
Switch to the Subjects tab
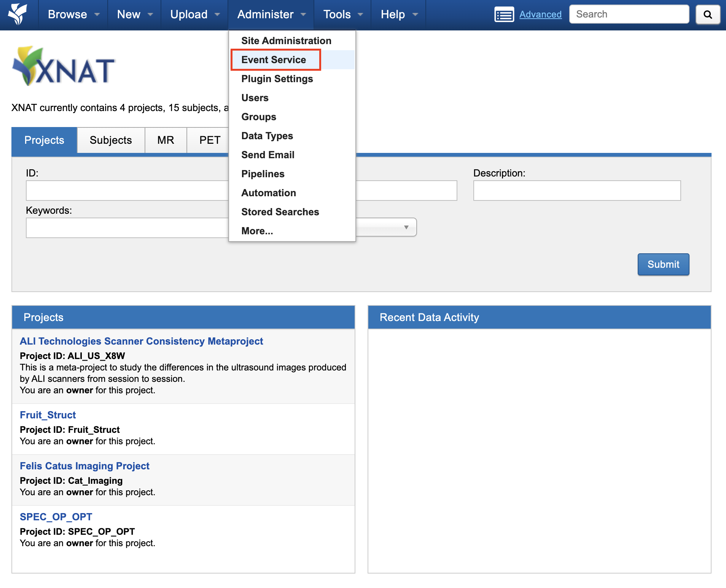pos(111,140)
